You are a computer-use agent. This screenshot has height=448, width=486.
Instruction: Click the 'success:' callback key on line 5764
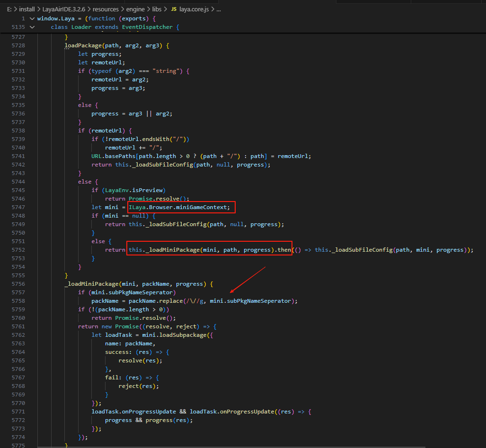click(x=118, y=352)
